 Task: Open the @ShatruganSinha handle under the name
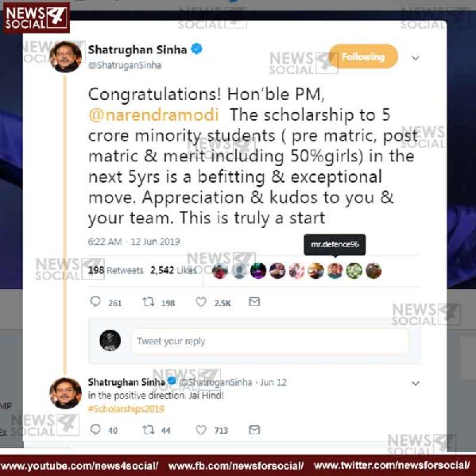[x=125, y=65]
